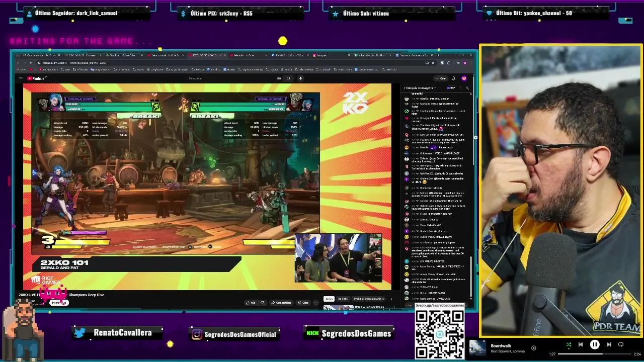Activate YouTube voice search microphone
The width and height of the screenshot is (644, 362).
300,78
